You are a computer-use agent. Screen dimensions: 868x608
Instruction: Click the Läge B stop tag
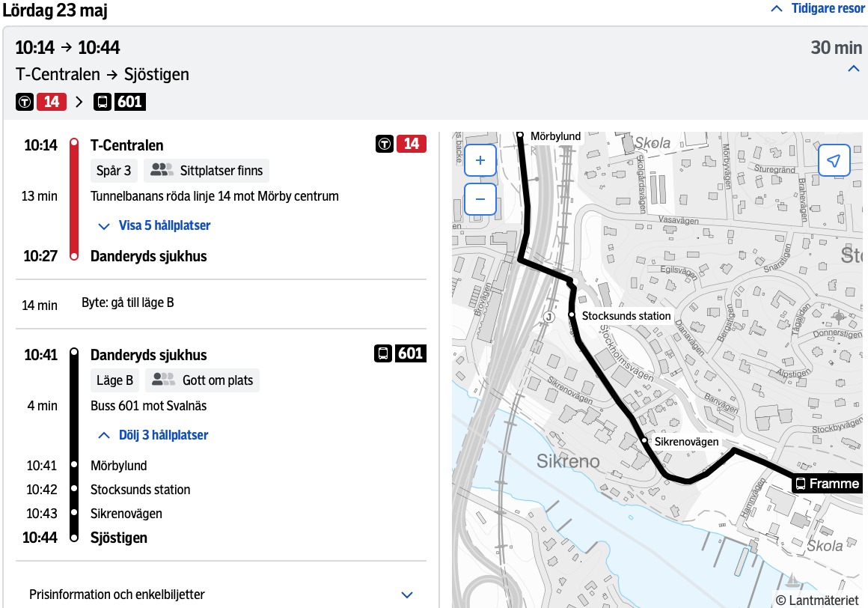[115, 380]
